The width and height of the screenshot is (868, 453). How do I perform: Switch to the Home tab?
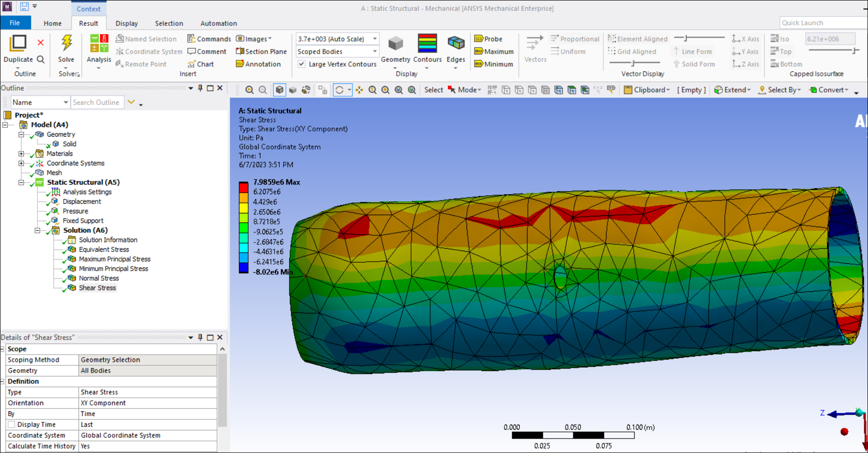click(53, 23)
